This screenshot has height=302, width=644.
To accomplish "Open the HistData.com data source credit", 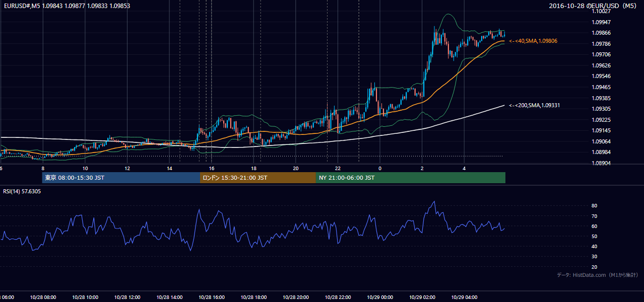I will pos(598,275).
